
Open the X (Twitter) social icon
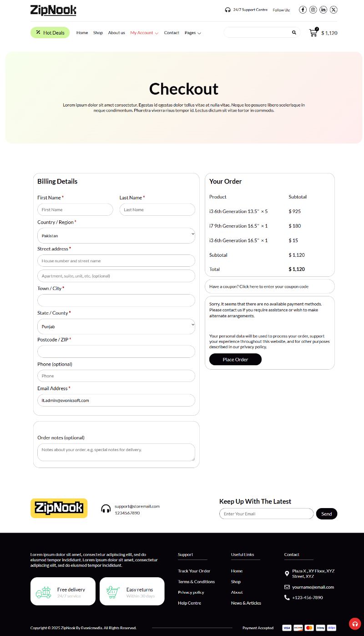click(x=334, y=10)
